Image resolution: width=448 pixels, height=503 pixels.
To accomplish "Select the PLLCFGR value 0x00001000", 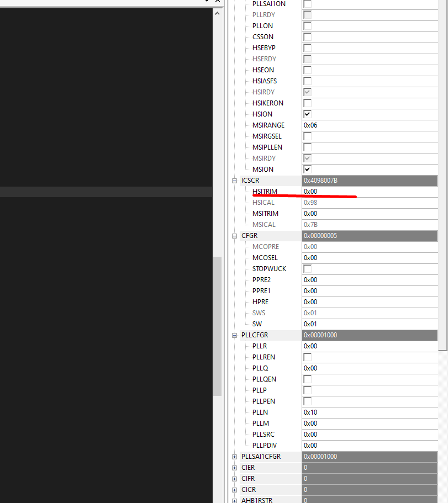I will point(370,335).
